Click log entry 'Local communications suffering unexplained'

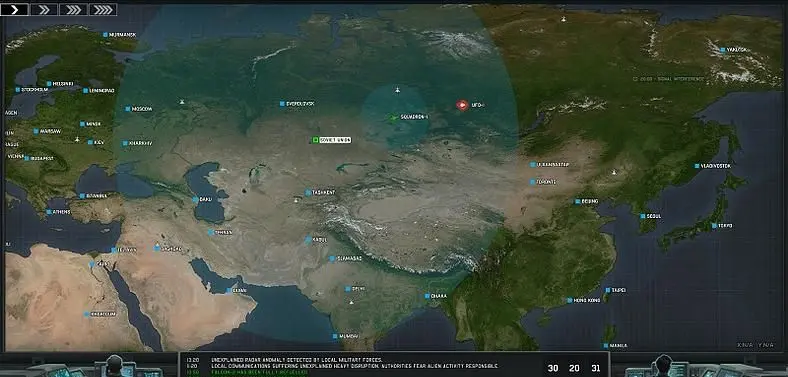tap(354, 366)
